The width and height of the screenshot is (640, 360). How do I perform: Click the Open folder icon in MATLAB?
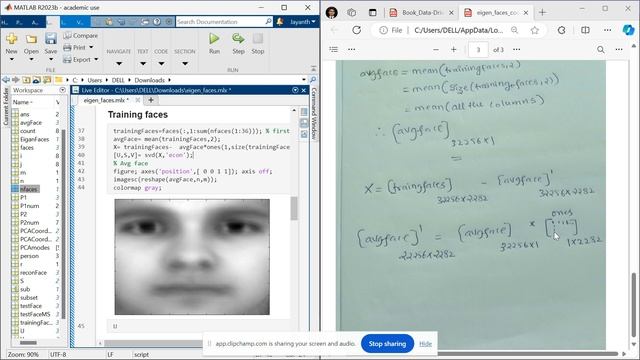(x=31, y=39)
